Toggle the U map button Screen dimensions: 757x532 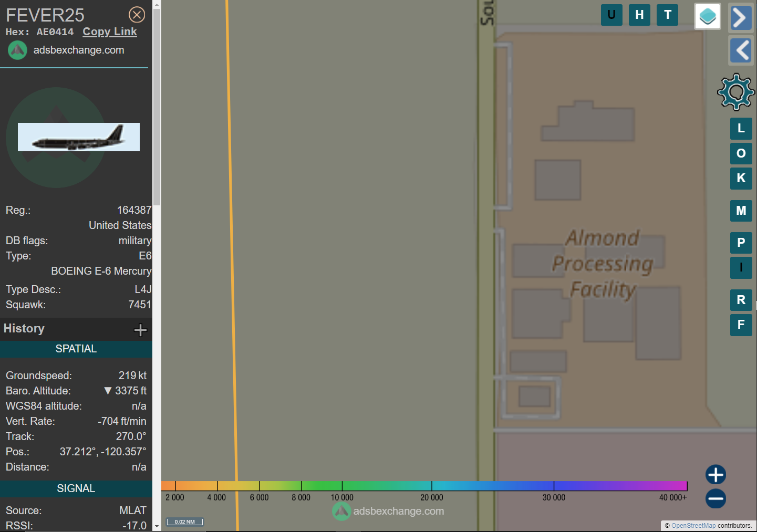pyautogui.click(x=611, y=15)
